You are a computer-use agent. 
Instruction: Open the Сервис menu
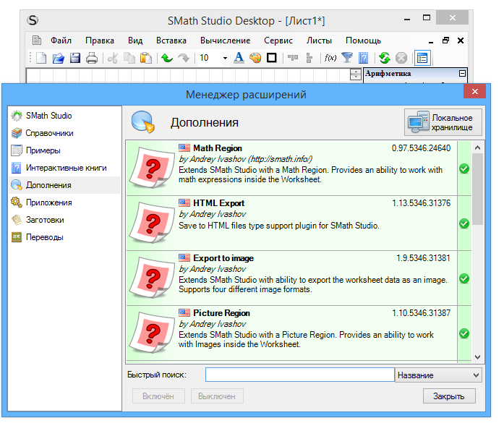(278, 40)
